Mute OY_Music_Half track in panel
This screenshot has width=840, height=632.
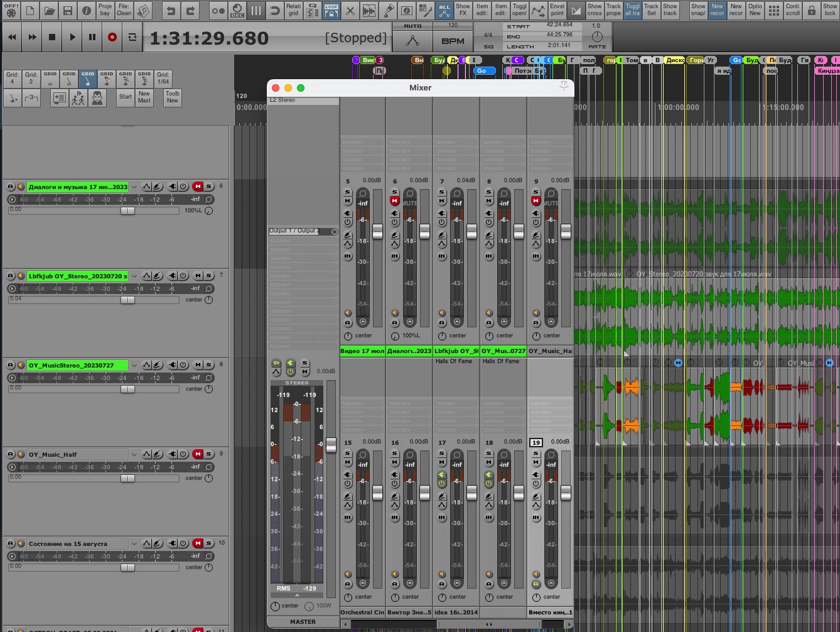(x=198, y=454)
